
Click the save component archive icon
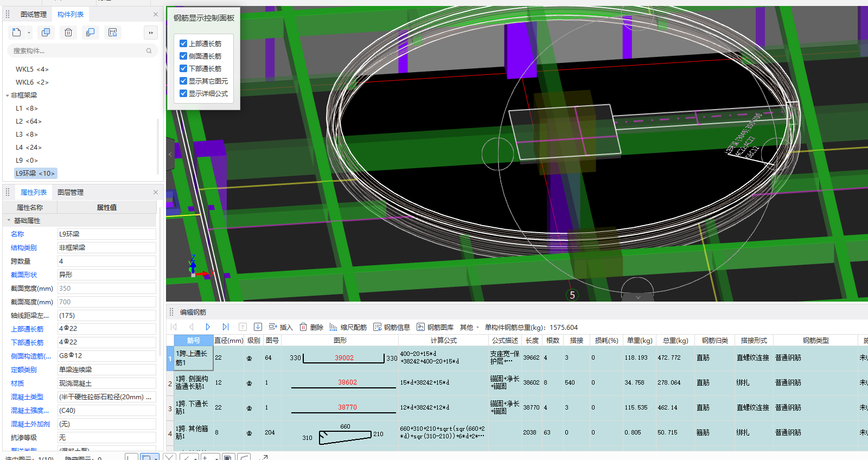pos(112,33)
